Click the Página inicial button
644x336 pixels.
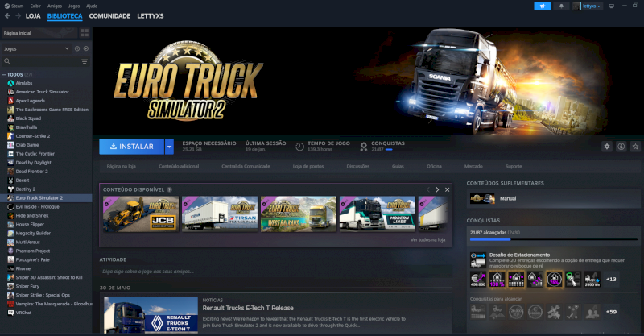39,33
